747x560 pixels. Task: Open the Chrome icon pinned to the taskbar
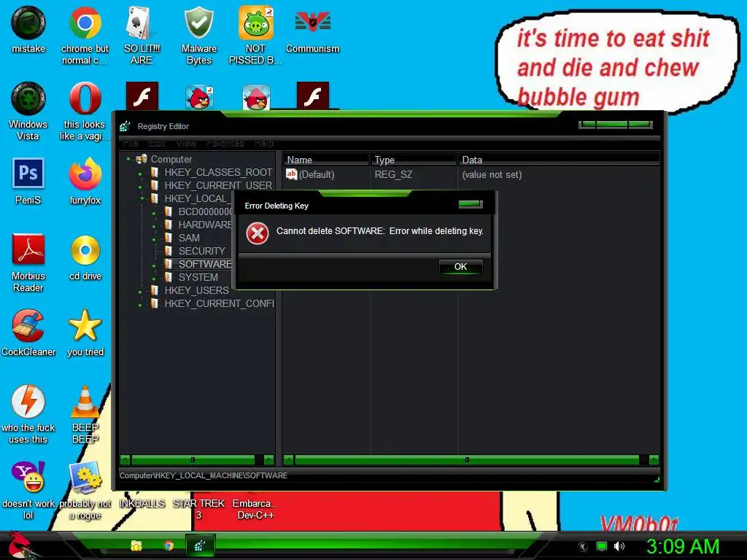(x=169, y=545)
